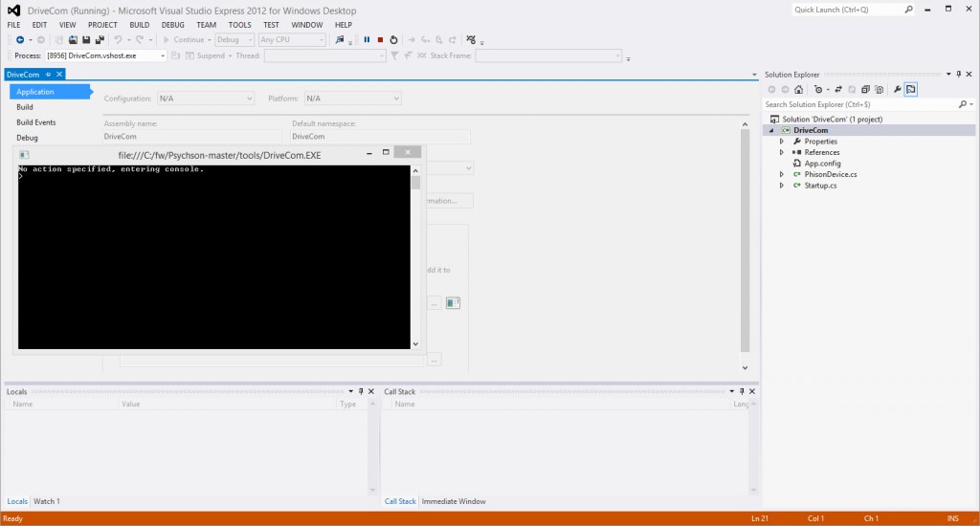980x526 pixels.
Task: Click the Step Into icon
Action: pyautogui.click(x=426, y=40)
